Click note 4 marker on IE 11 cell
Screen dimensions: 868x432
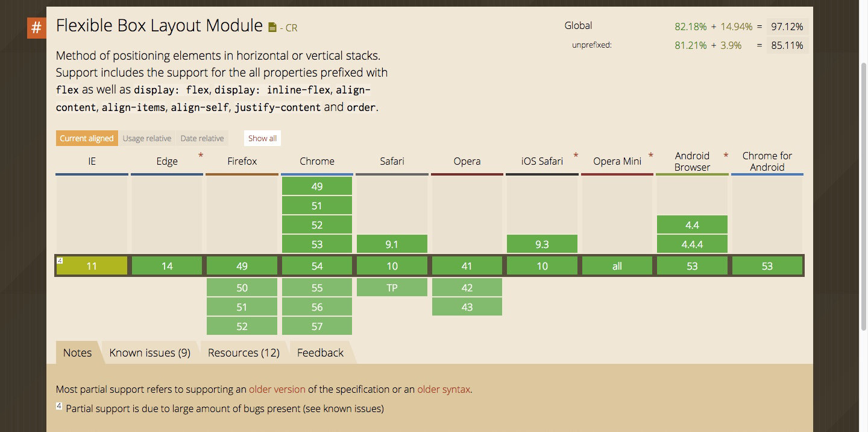60,261
